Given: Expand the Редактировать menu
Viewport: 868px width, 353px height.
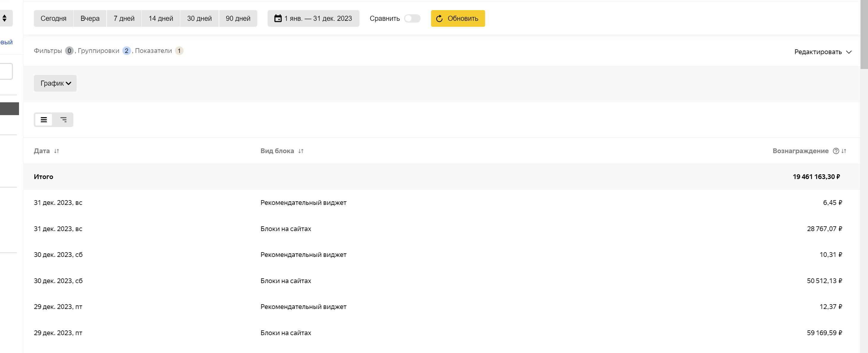Looking at the screenshot, I should point(823,52).
